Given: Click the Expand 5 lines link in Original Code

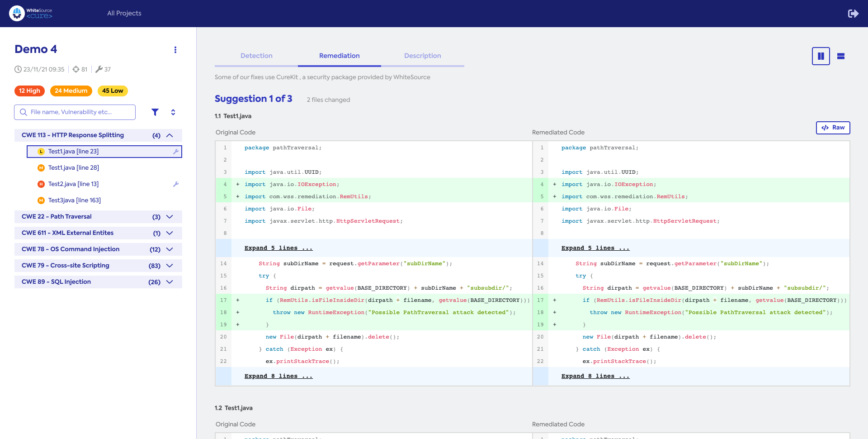Looking at the screenshot, I should pyautogui.click(x=278, y=248).
